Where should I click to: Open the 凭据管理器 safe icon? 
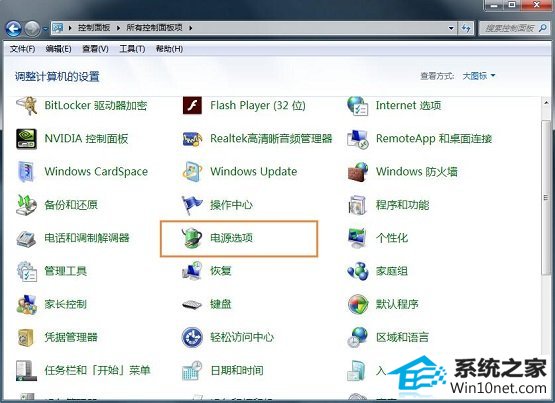pyautogui.click(x=25, y=338)
